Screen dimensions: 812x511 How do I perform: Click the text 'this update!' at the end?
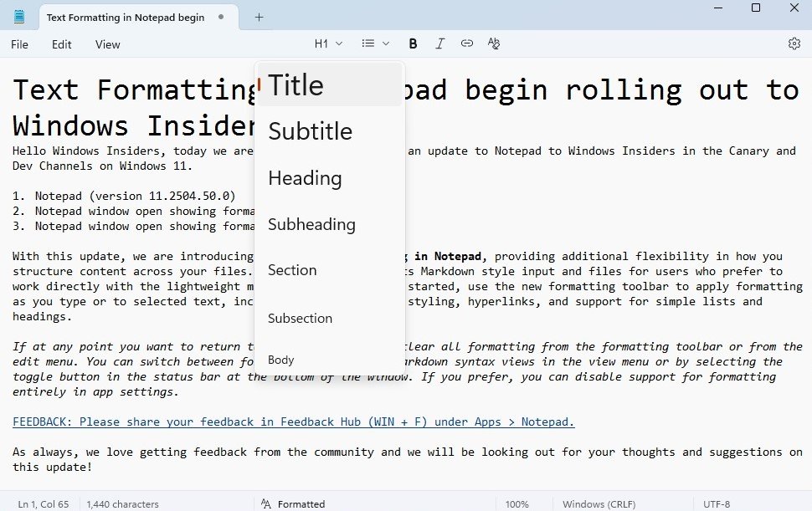[x=52, y=467]
